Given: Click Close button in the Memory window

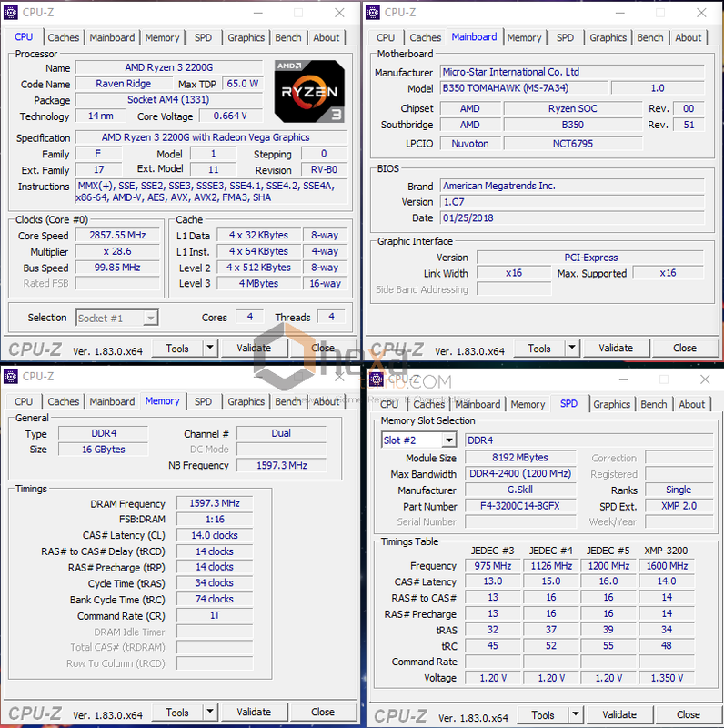Looking at the screenshot, I should tap(323, 713).
